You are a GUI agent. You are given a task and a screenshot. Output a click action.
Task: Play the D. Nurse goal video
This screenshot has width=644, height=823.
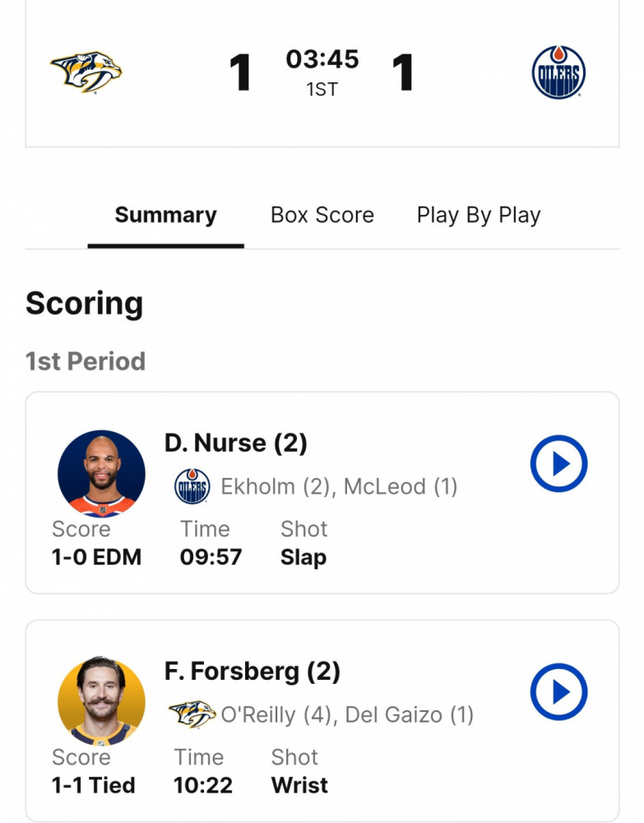point(558,463)
